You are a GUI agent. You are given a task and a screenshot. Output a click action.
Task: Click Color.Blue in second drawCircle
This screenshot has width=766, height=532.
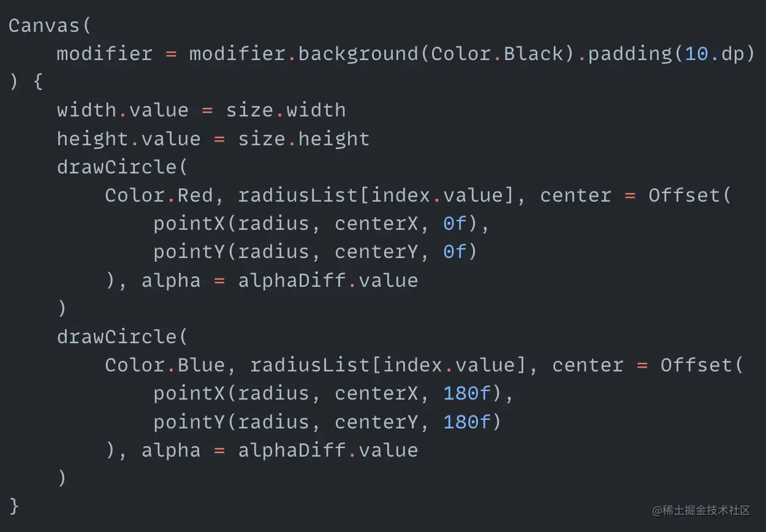coord(165,365)
